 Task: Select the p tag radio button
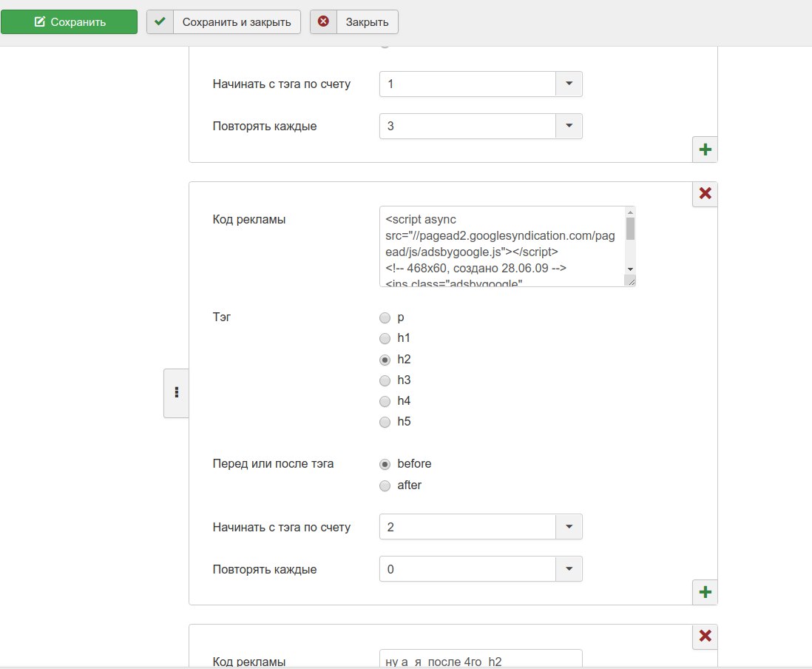click(385, 317)
